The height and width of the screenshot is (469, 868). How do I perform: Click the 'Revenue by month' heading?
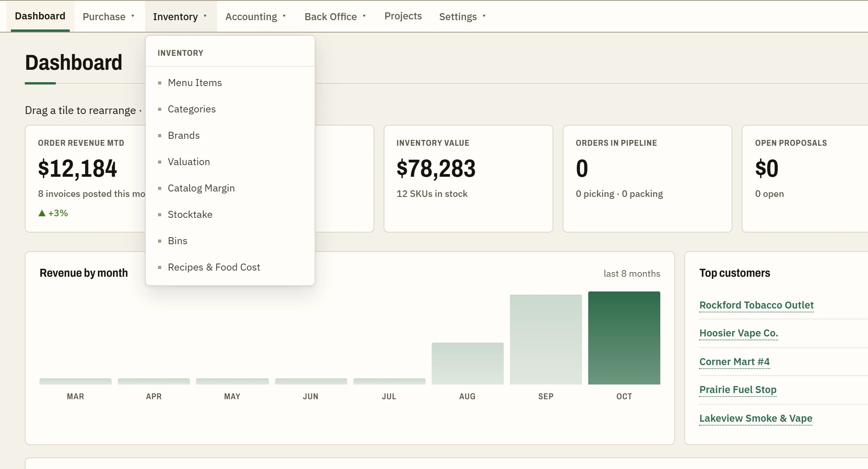[x=84, y=273]
